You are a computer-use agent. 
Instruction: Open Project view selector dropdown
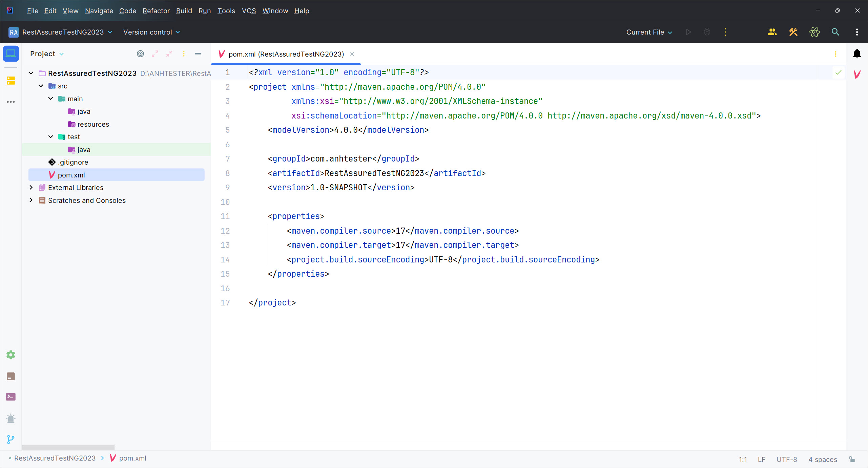(47, 54)
